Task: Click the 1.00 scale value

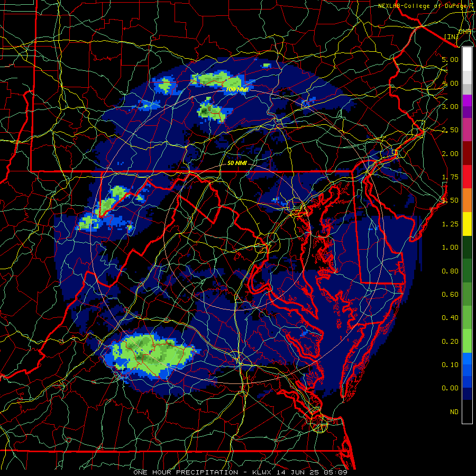Action: (x=450, y=248)
